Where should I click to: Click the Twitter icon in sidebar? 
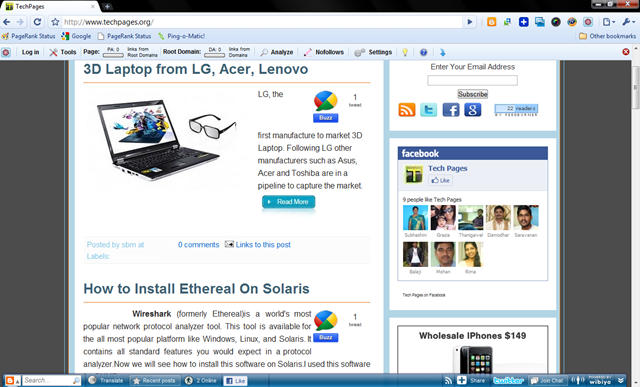tap(429, 110)
